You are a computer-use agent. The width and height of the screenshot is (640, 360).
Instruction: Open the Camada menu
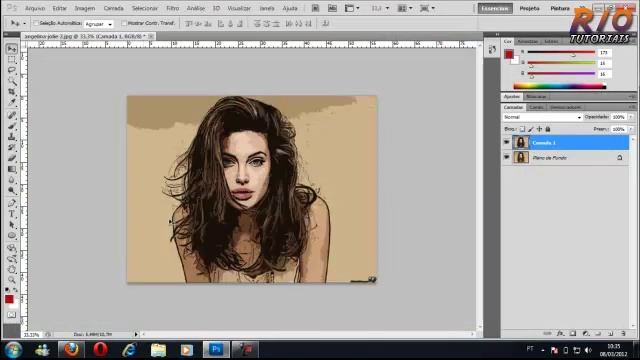pyautogui.click(x=113, y=8)
